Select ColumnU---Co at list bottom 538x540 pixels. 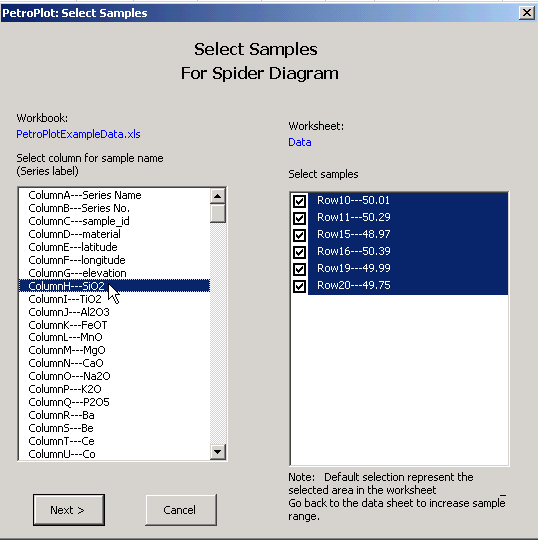point(114,454)
